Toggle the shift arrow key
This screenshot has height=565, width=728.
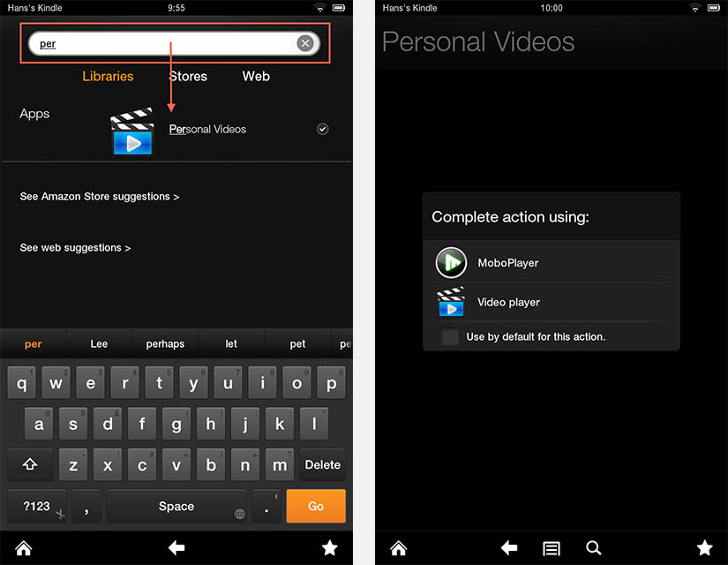(x=30, y=464)
